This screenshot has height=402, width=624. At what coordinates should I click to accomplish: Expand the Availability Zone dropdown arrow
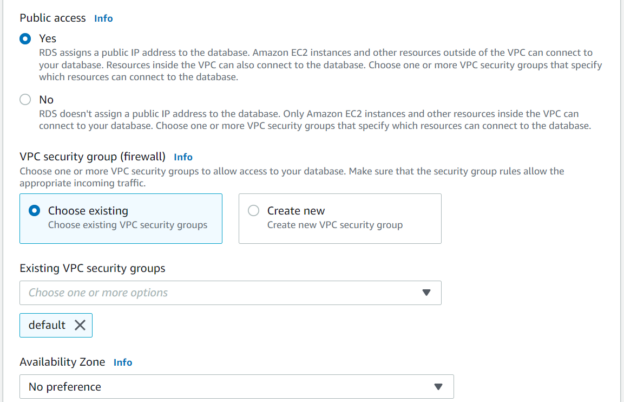pyautogui.click(x=438, y=387)
